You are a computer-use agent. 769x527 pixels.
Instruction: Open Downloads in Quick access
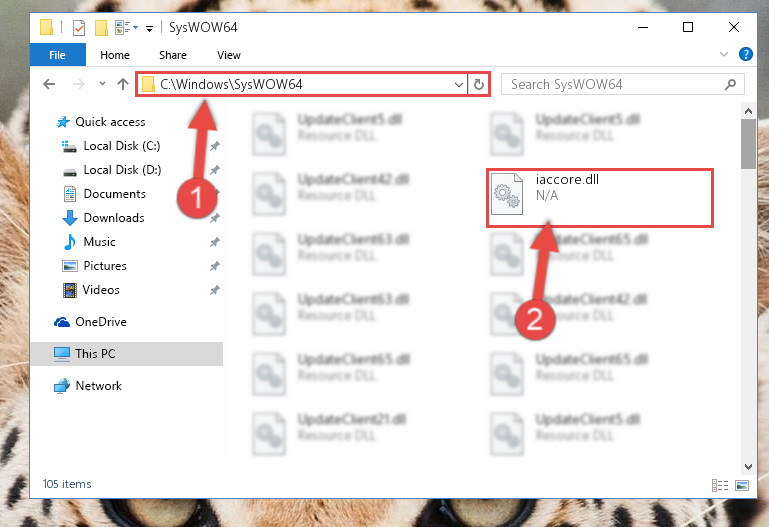[114, 218]
